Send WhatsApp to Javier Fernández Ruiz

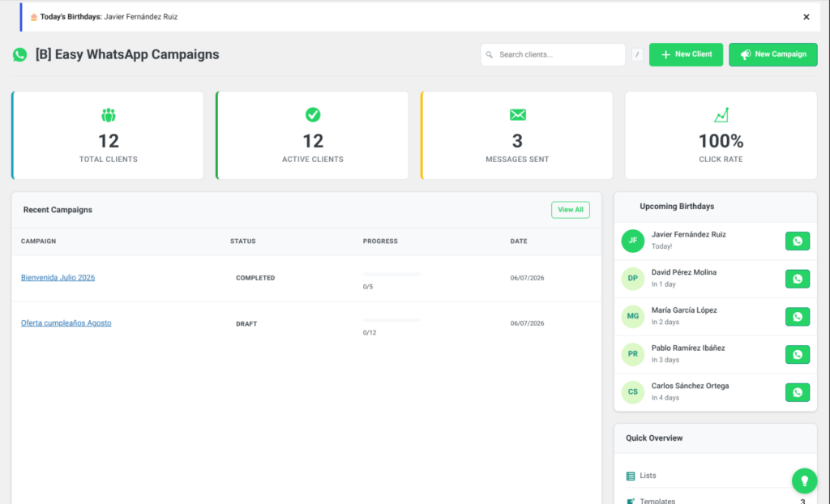point(798,241)
